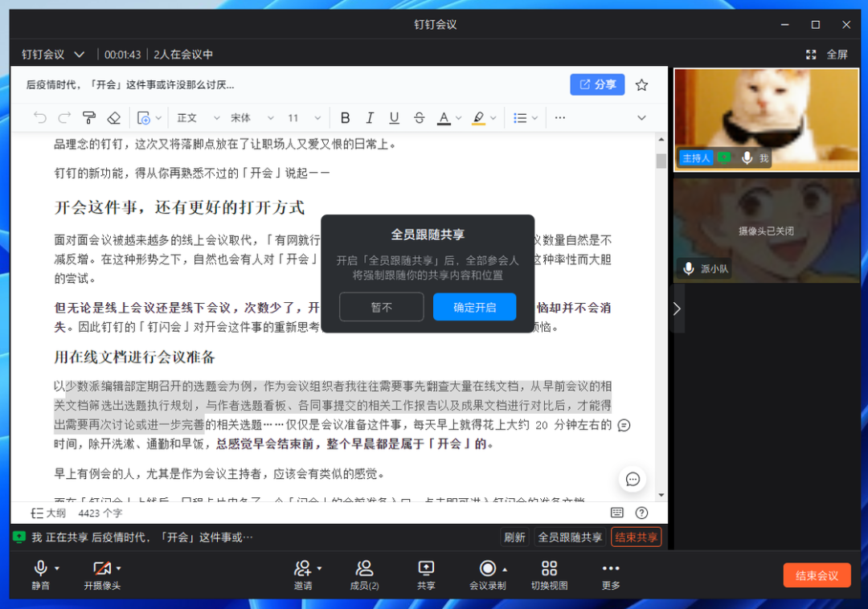Click the format painter icon
The width and height of the screenshot is (868, 609).
tap(89, 118)
